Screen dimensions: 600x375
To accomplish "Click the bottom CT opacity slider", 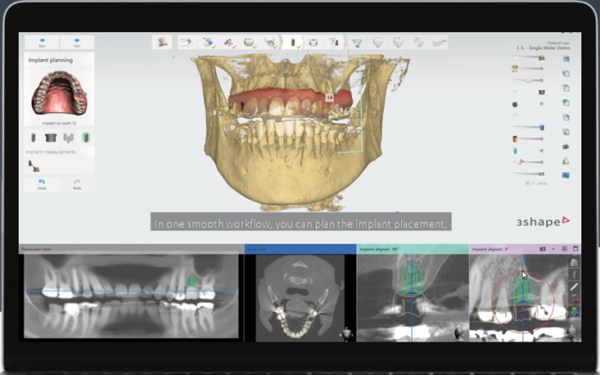I will click(x=528, y=174).
